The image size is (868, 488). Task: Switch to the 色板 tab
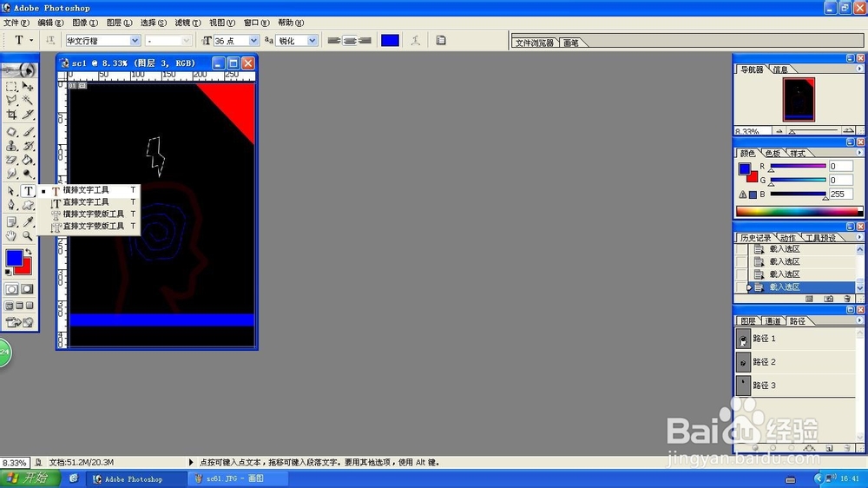pos(773,154)
